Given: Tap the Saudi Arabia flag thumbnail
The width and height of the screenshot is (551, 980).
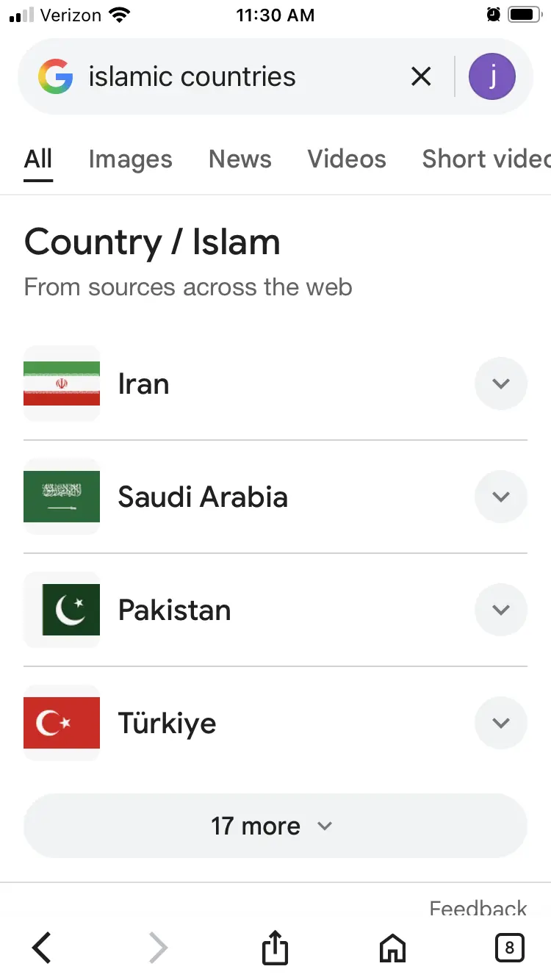Looking at the screenshot, I should [62, 497].
